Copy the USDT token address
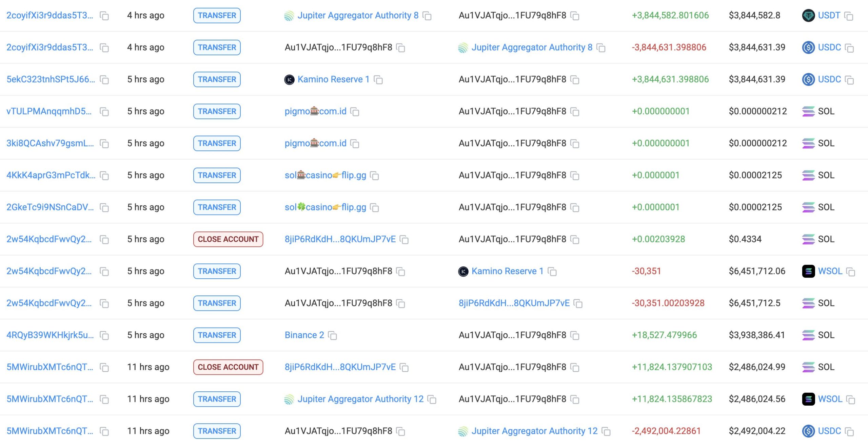868x445 pixels. point(849,16)
